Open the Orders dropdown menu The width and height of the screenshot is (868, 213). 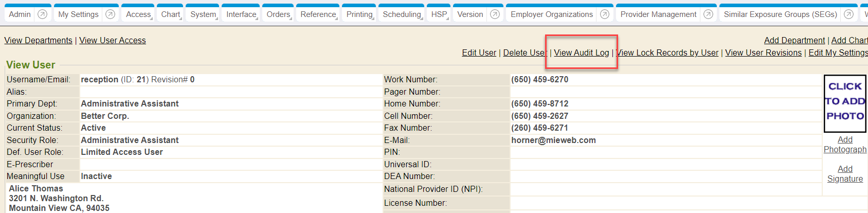pos(279,14)
